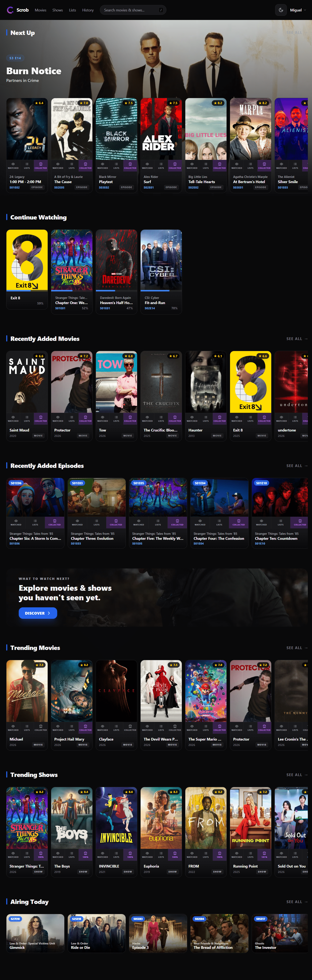The width and height of the screenshot is (312, 980).
Task: Toggle the dark mode moon icon
Action: [281, 10]
